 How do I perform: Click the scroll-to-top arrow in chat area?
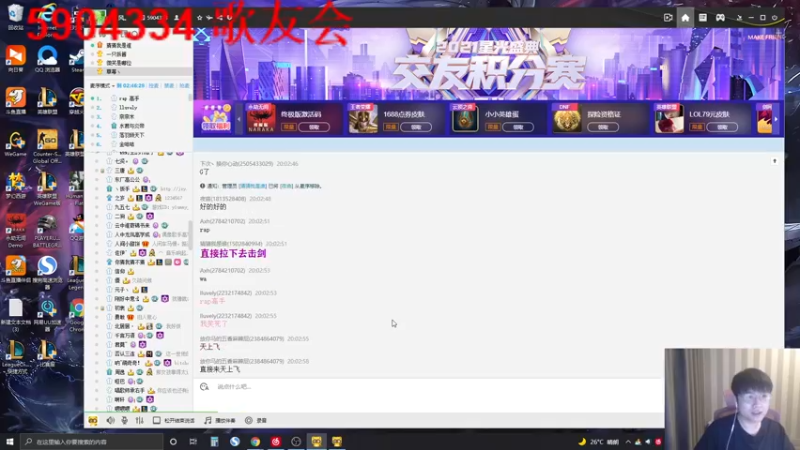[774, 161]
